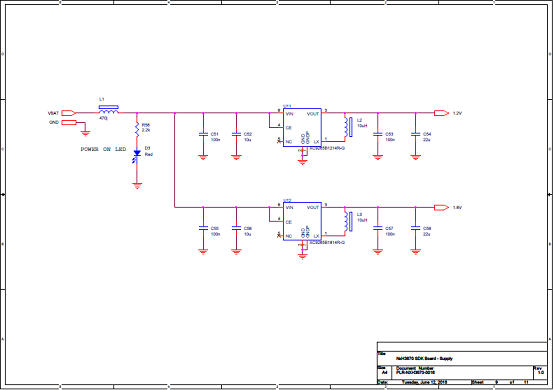Click the upper regulator IC with VIN/VOUT
The image size is (554, 390).
tap(302, 127)
